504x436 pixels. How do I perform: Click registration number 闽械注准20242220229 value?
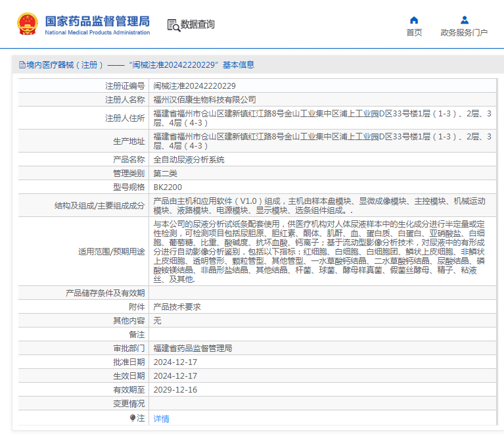[x=195, y=86]
